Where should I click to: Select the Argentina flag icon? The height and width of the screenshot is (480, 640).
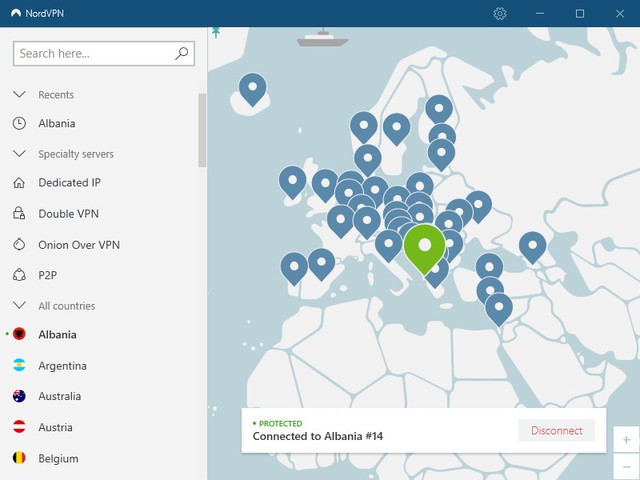19,366
